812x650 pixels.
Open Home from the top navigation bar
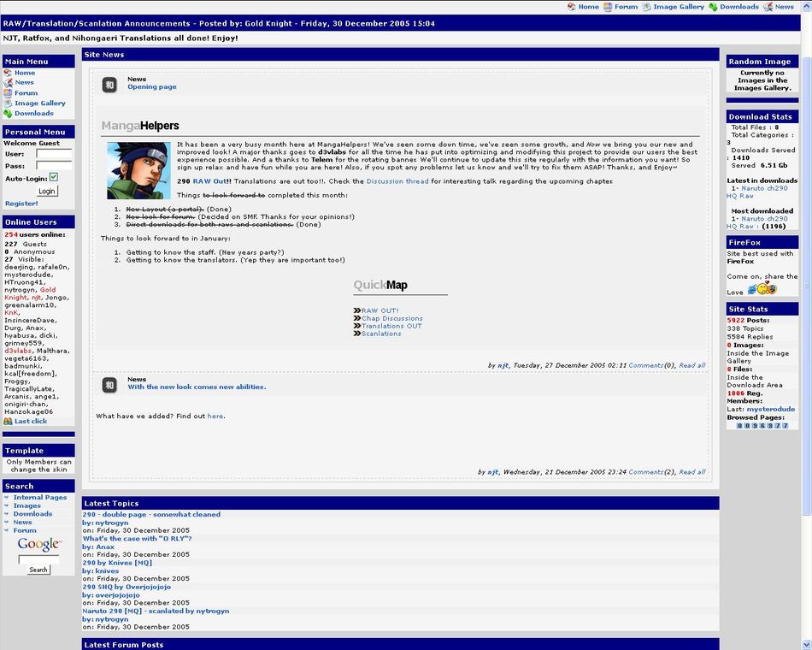click(x=588, y=7)
